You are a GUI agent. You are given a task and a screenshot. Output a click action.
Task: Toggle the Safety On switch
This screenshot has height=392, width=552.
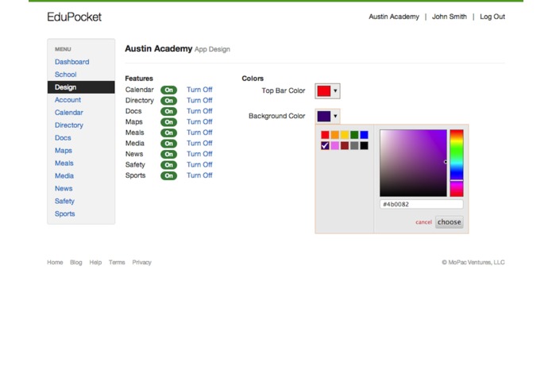(168, 165)
